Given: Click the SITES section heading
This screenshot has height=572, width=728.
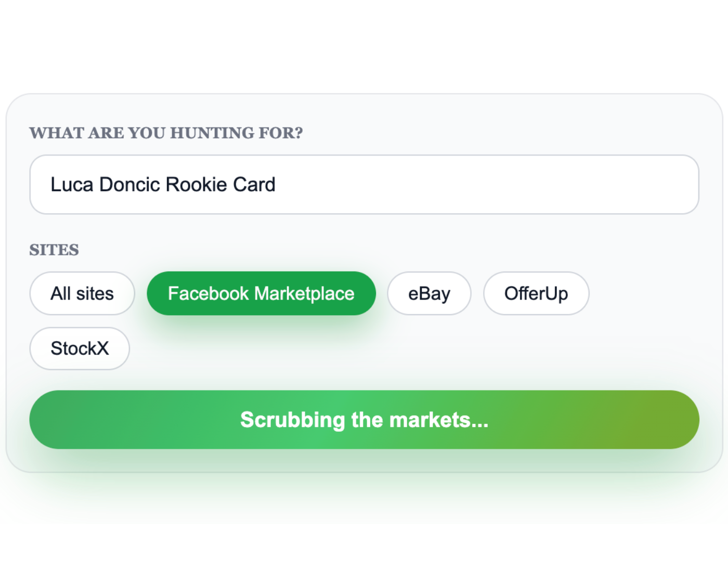Looking at the screenshot, I should click(54, 250).
